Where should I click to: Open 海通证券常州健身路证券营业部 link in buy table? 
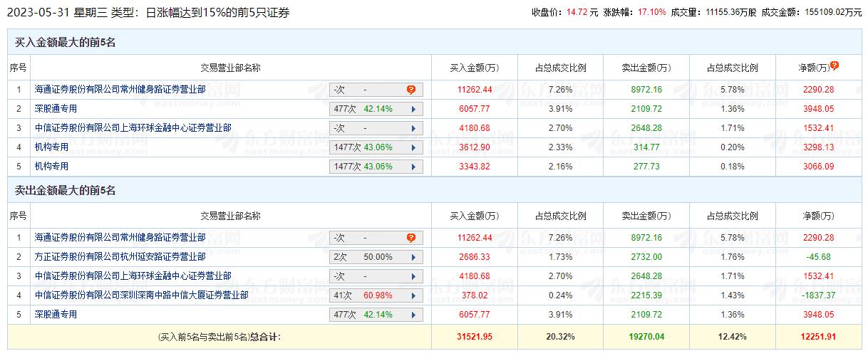click(120, 90)
